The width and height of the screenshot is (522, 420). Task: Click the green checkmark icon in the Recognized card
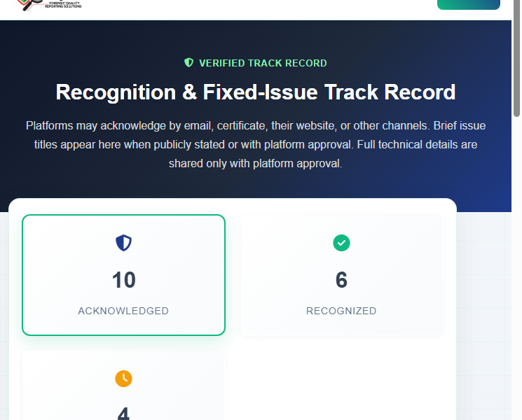tap(341, 243)
